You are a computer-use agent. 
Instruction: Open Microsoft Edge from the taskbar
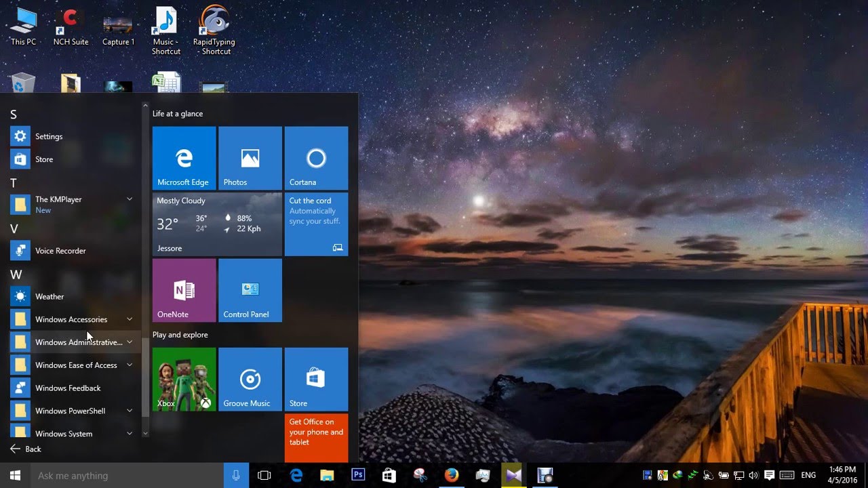296,475
